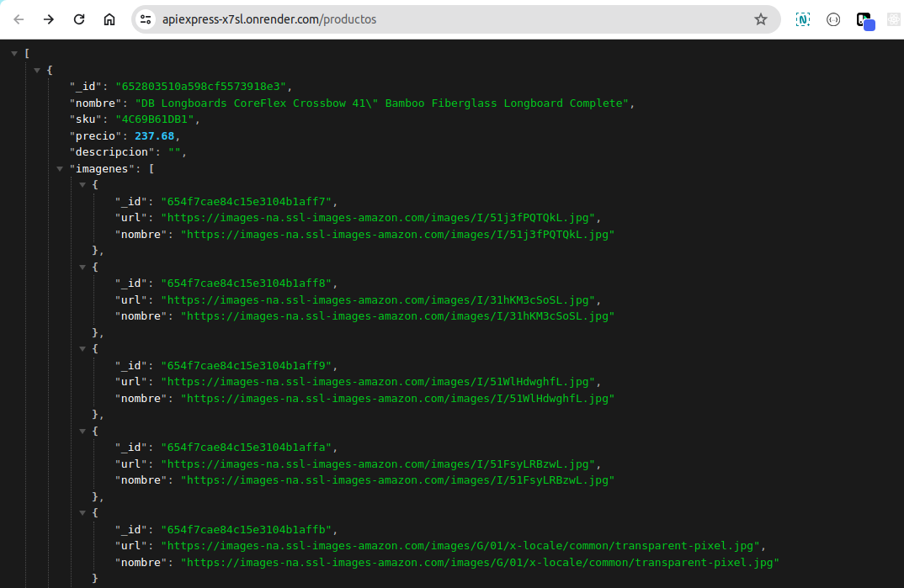This screenshot has height=588, width=904.
Task: Bookmark this page with the star icon
Action: [760, 19]
